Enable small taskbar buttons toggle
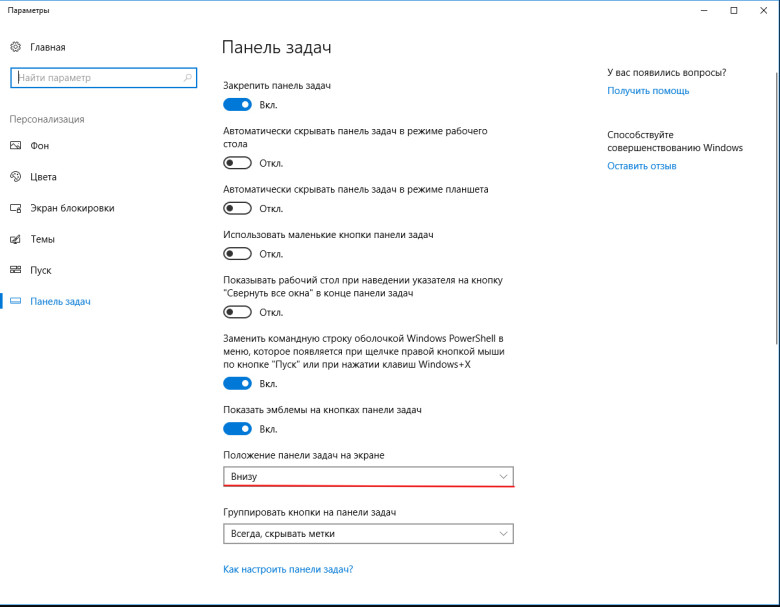The height and width of the screenshot is (607, 780). click(237, 254)
